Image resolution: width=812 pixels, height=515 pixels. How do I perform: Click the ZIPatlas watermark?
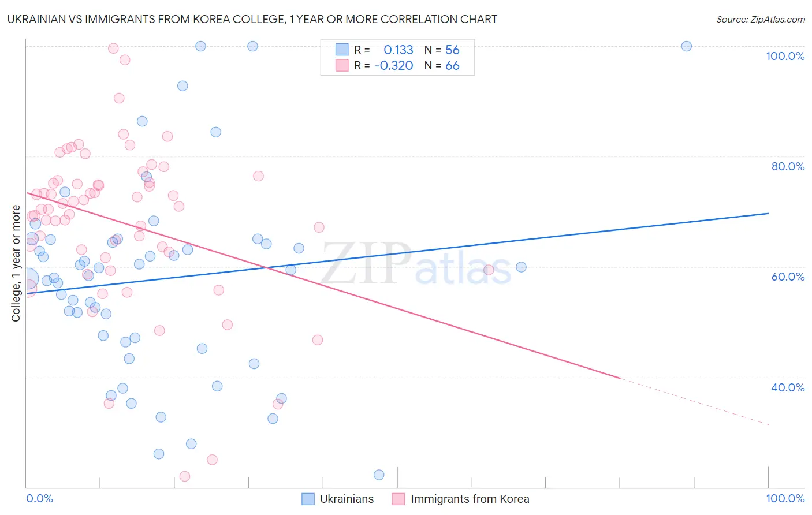pyautogui.click(x=416, y=264)
